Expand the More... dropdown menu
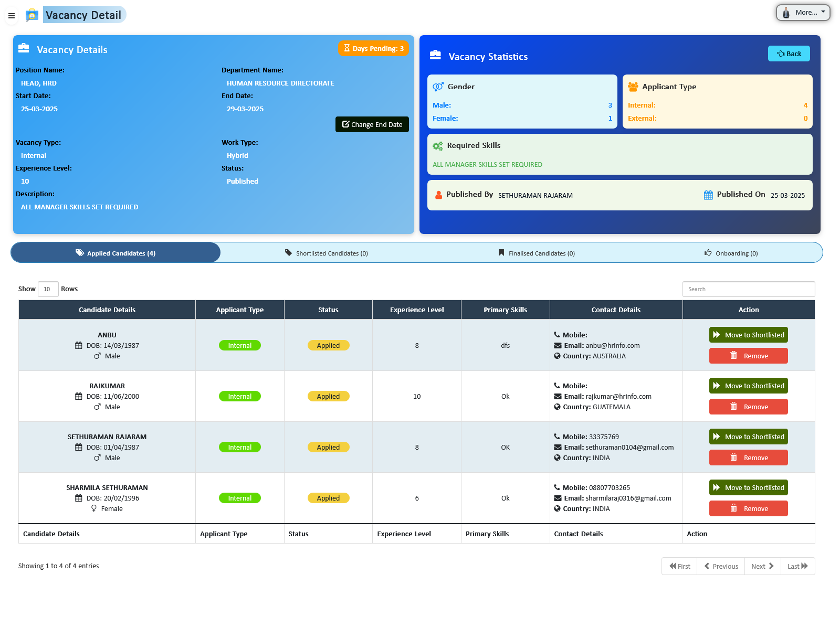Screen dimensions: 840x638 tap(803, 12)
